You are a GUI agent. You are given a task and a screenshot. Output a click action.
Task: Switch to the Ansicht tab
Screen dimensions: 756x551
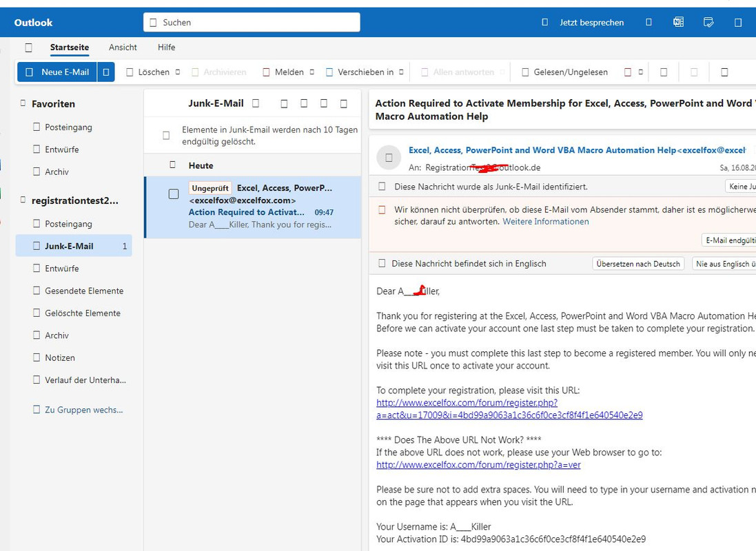click(123, 48)
